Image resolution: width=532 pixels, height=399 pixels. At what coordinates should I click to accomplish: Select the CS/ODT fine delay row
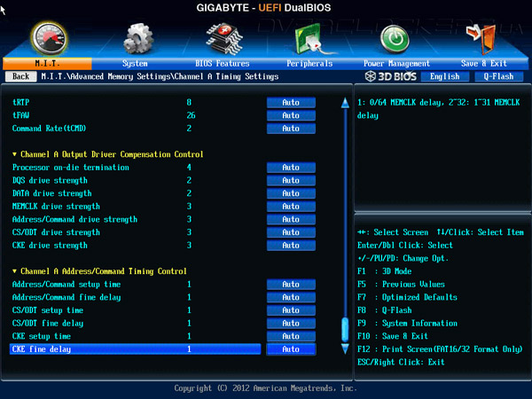pyautogui.click(x=136, y=324)
